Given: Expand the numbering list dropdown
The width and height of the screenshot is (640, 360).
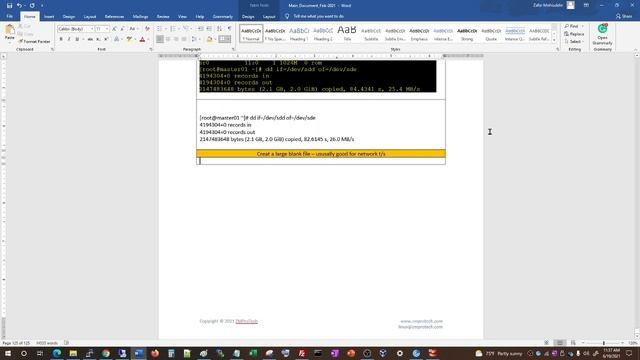Looking at the screenshot, I should point(179,29).
